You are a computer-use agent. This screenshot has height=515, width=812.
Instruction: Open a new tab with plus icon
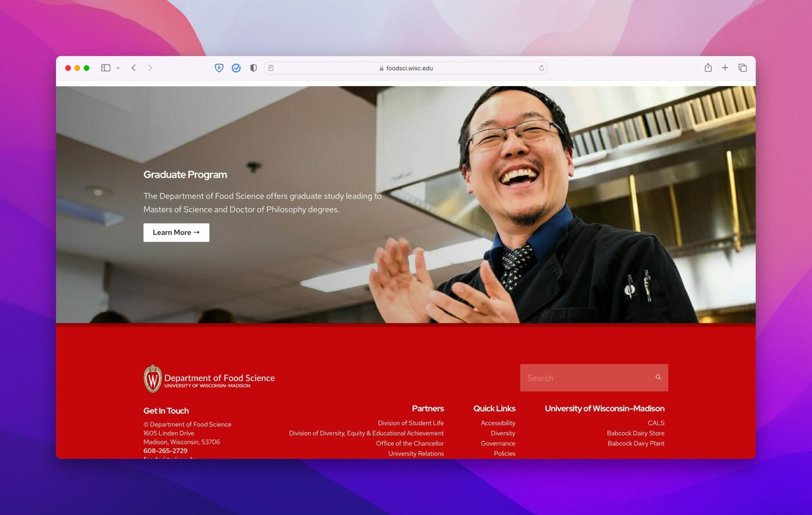tap(725, 68)
